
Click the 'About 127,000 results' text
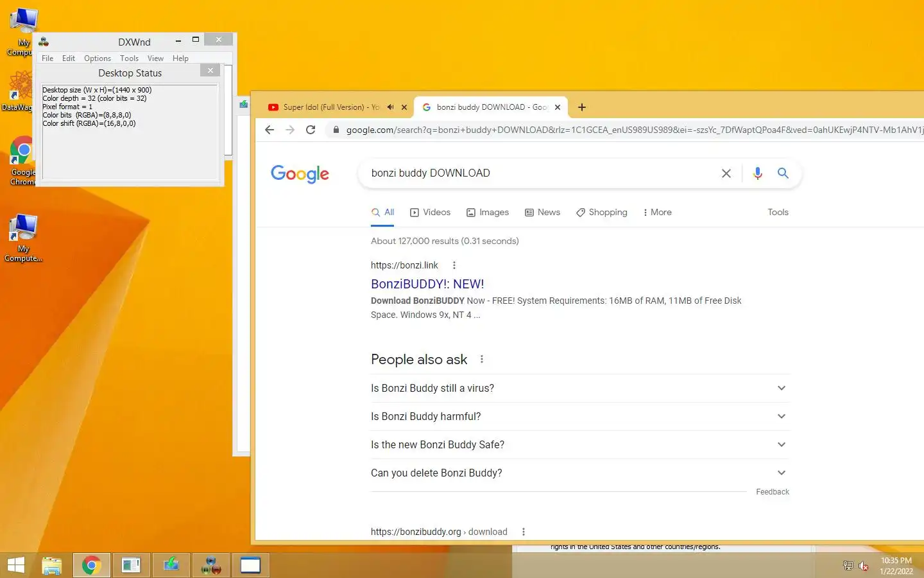click(445, 241)
